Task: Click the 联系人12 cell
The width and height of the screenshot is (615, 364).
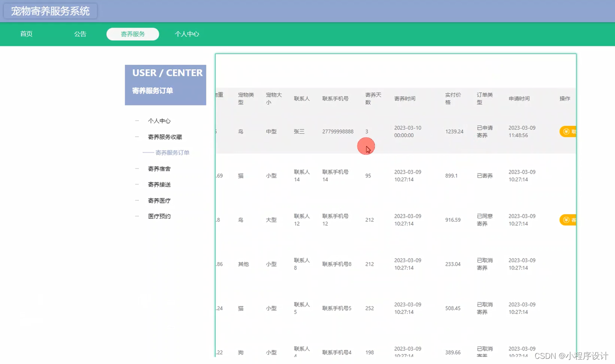Action: pos(301,220)
